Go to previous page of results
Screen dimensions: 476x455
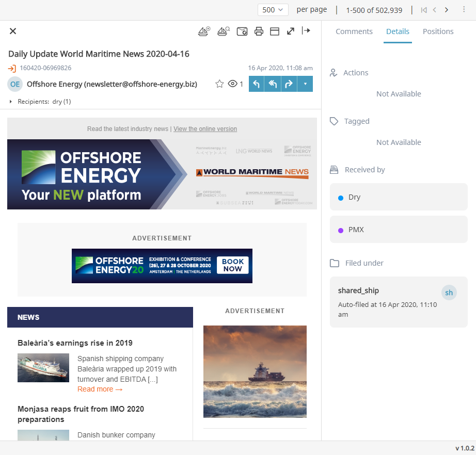(435, 10)
